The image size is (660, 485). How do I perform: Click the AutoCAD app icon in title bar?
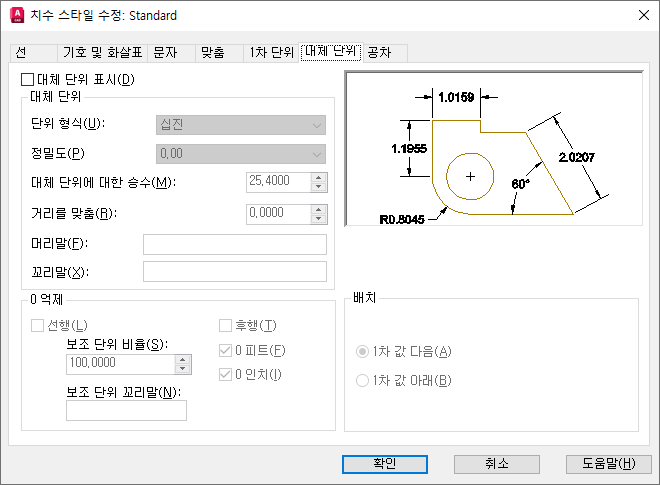tap(17, 15)
